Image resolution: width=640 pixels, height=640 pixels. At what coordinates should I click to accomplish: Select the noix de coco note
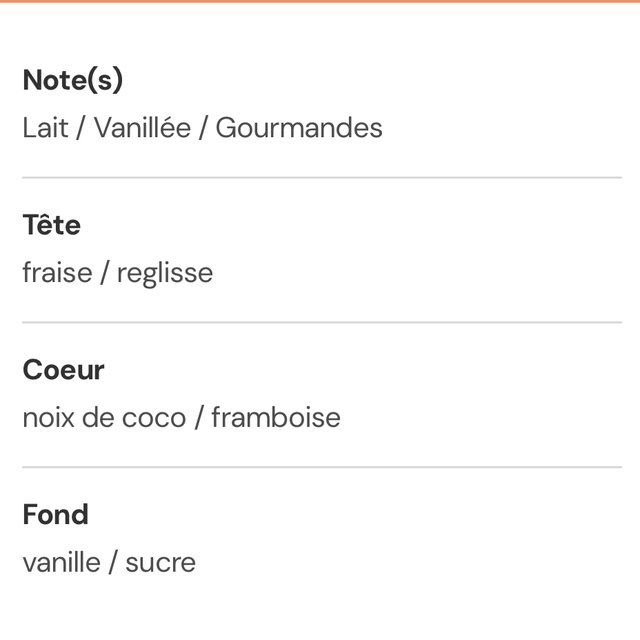104,417
